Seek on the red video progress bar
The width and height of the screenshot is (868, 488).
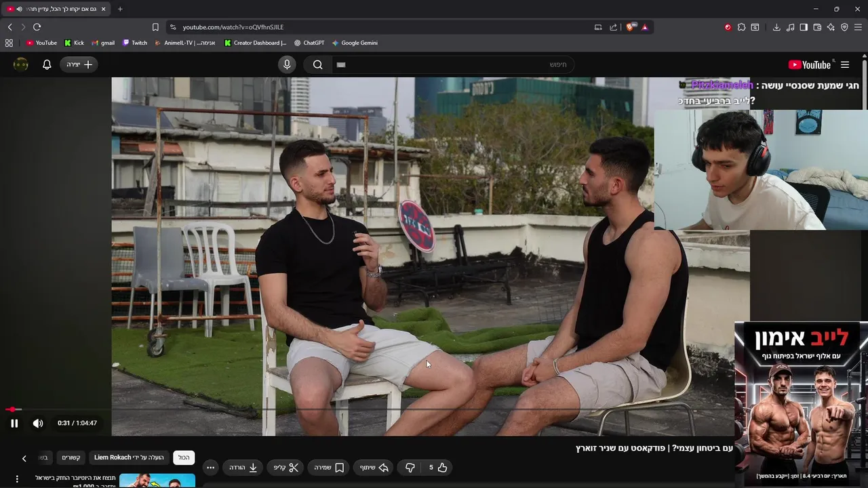(14, 409)
